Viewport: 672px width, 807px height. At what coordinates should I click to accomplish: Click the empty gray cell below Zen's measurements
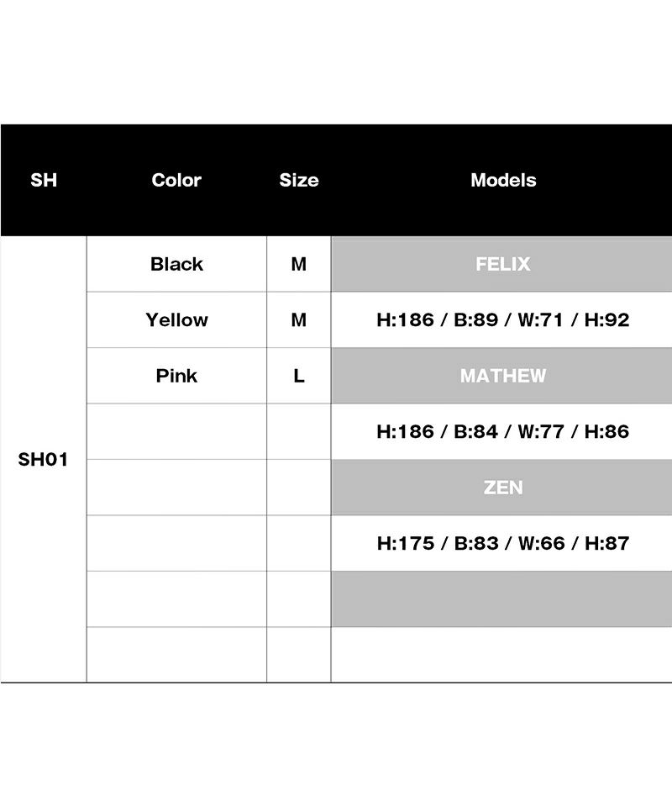(502, 599)
